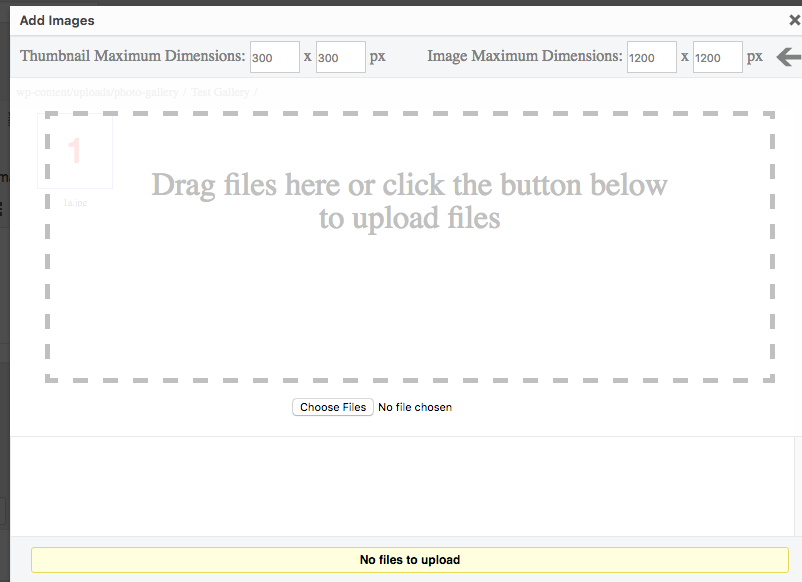The width and height of the screenshot is (802, 582).
Task: Open the wp-content/uploads/photo-gallery breadcrumb link
Action: pyautogui.click(x=97, y=92)
